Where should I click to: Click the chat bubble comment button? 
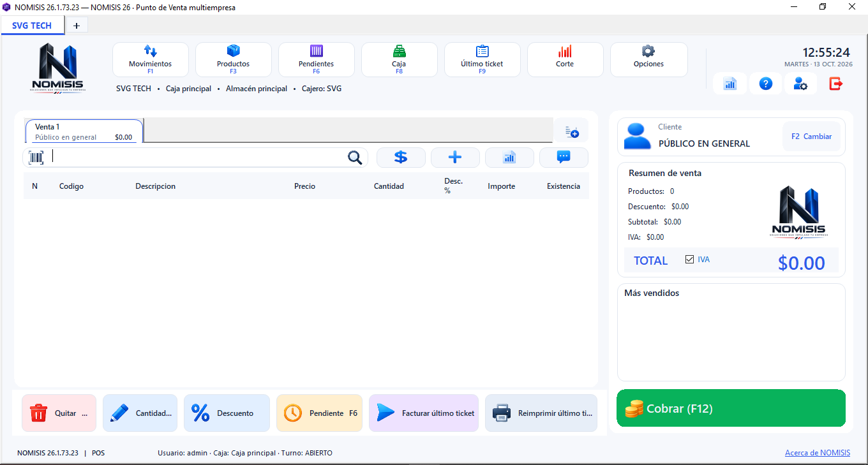(x=564, y=158)
